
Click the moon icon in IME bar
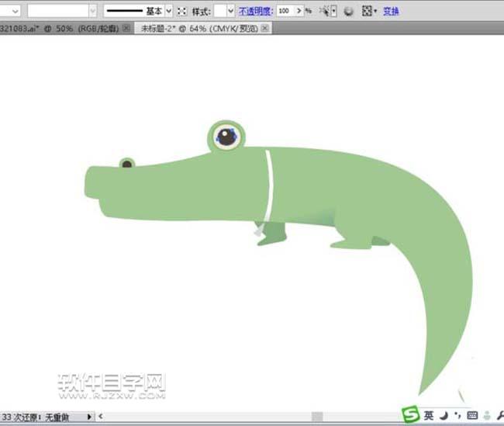444,416
